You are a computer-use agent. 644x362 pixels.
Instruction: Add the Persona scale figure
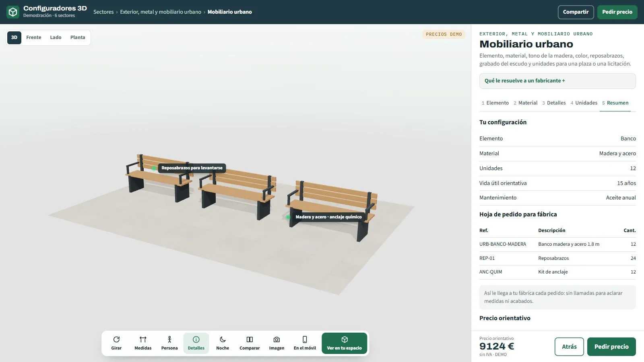click(x=169, y=343)
